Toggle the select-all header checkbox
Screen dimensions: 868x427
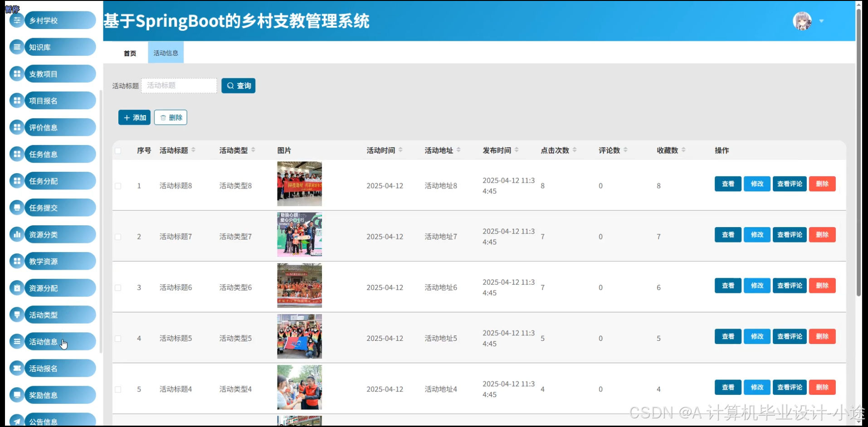coord(118,150)
